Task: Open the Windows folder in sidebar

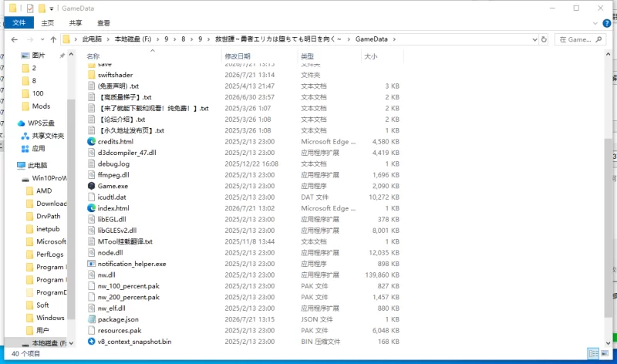Action: (50, 318)
